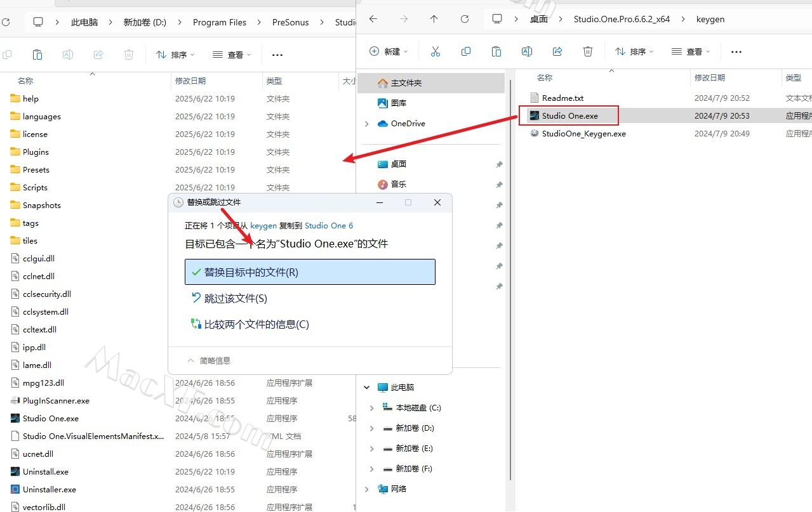Expand 本地磁盘 (C:) in navigation tree
The image size is (812, 512).
point(372,408)
